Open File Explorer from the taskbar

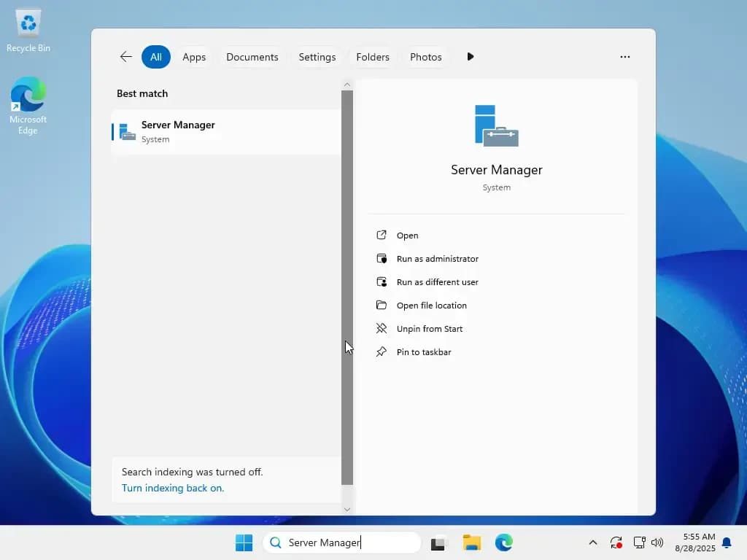472,542
